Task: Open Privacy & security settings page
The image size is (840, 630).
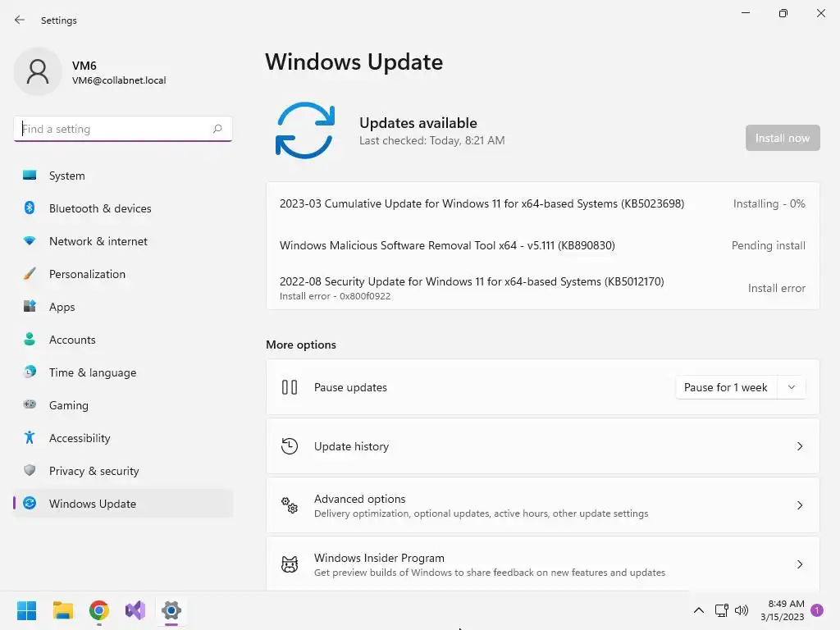Action: click(x=123, y=471)
